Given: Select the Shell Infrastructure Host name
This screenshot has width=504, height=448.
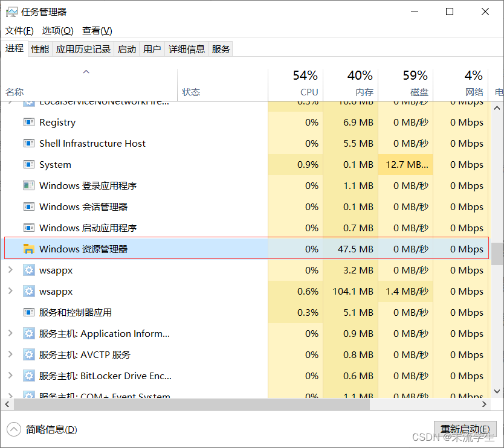Looking at the screenshot, I should (92, 143).
